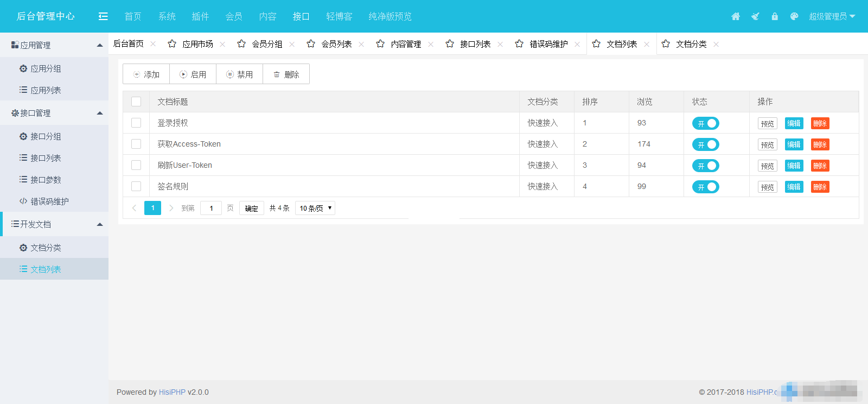Click star icon on 接口列表 tab
This screenshot has height=404, width=868.
point(450,44)
